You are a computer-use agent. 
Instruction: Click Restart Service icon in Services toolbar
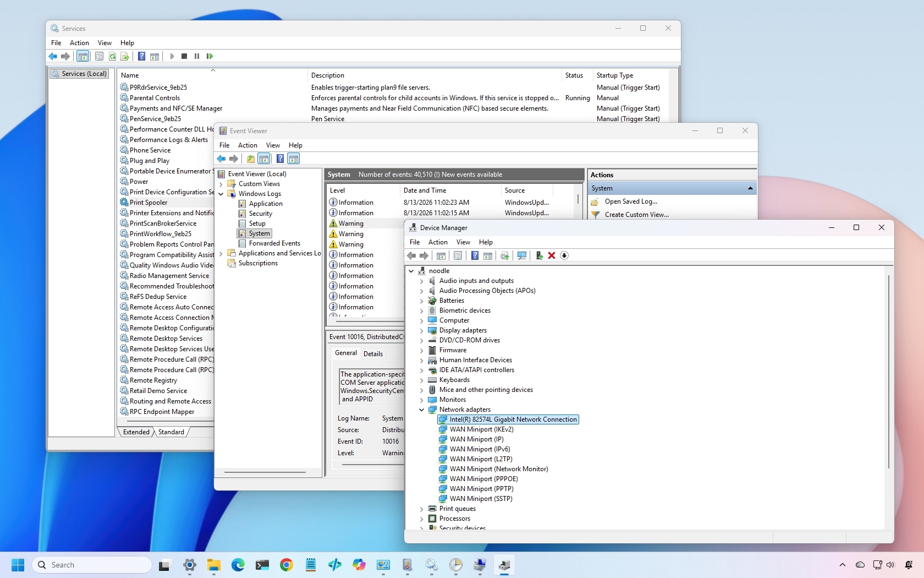click(x=210, y=56)
